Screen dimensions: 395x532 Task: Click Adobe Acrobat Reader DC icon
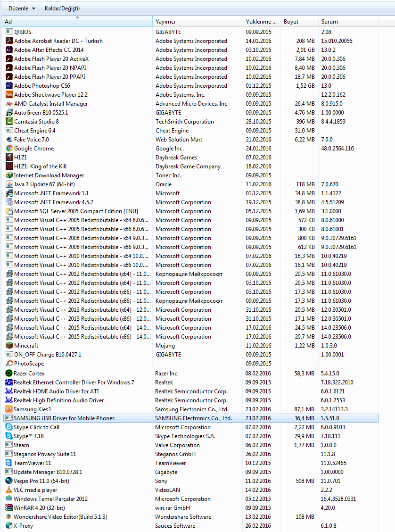9,41
